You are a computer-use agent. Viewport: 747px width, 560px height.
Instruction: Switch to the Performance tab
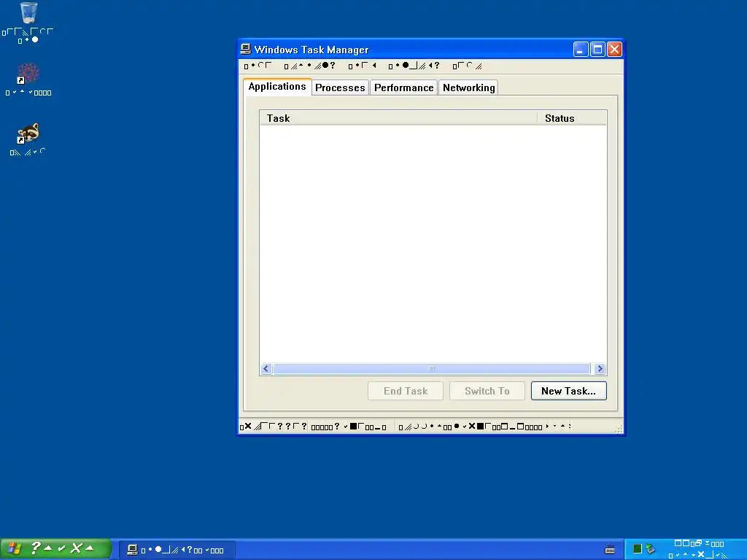click(404, 87)
